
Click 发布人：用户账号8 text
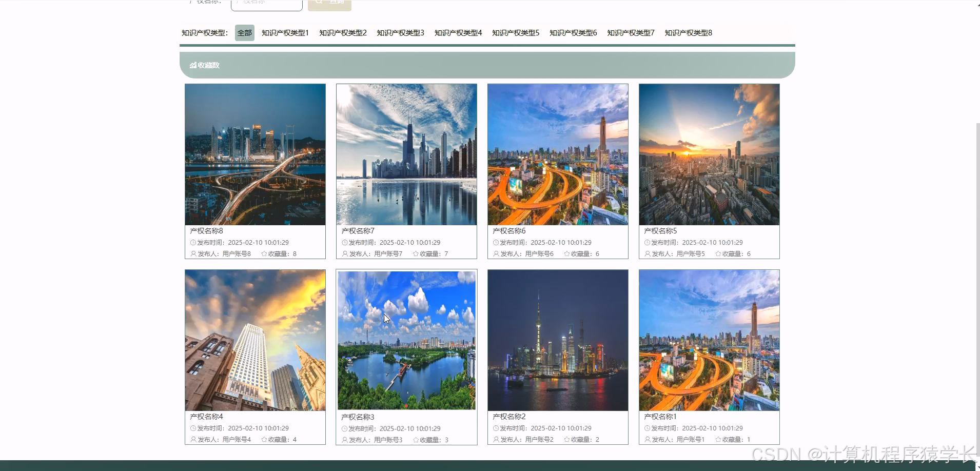click(x=224, y=254)
